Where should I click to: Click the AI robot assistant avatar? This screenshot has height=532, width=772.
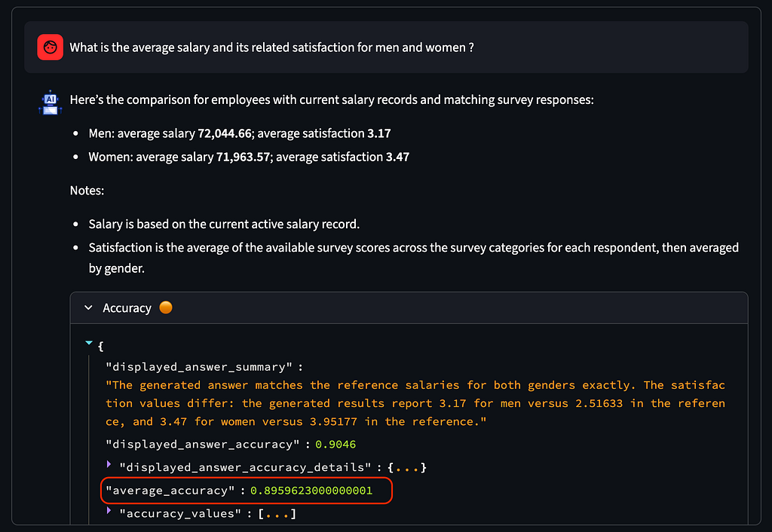(51, 102)
